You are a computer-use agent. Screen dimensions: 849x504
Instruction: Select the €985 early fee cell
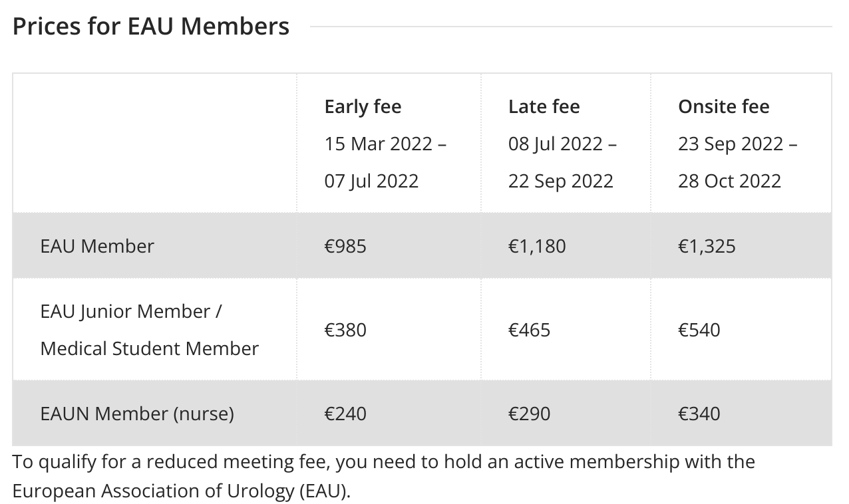tap(345, 246)
